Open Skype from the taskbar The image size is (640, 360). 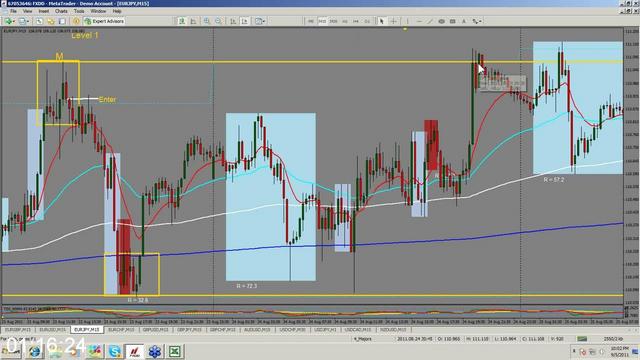pos(115,351)
